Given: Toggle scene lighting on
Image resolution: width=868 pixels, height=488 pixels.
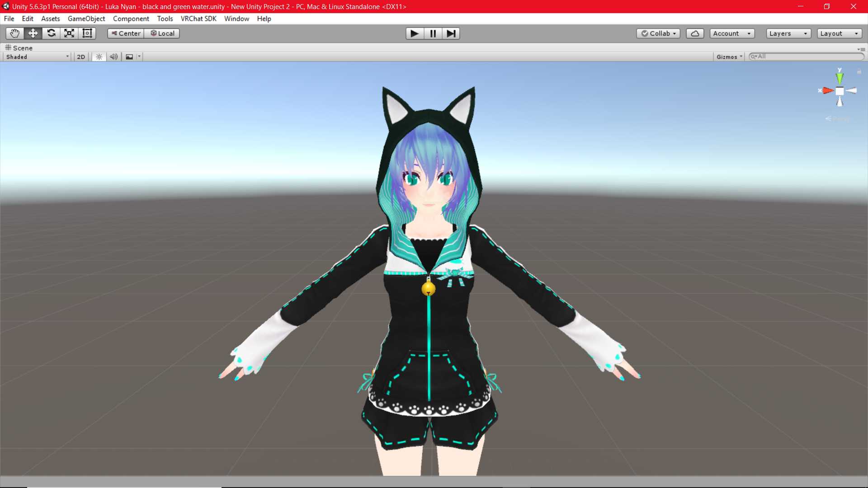Looking at the screenshot, I should [x=99, y=56].
